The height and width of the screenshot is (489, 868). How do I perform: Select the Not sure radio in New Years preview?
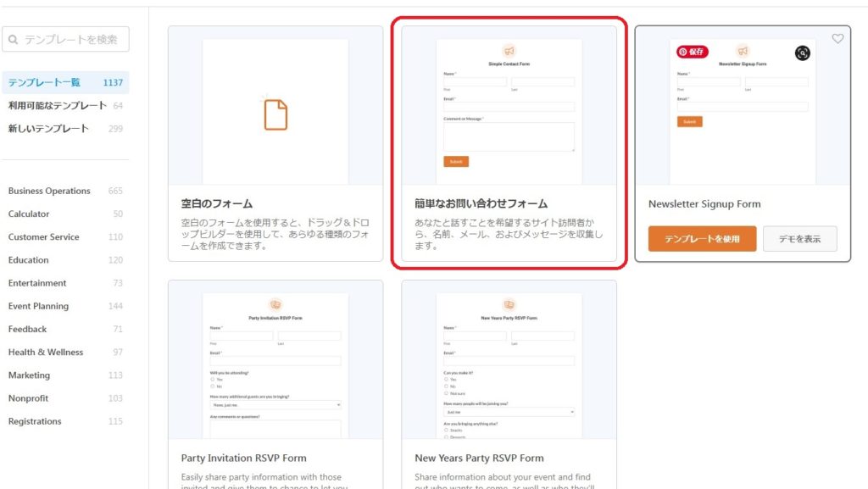pyautogui.click(x=446, y=393)
